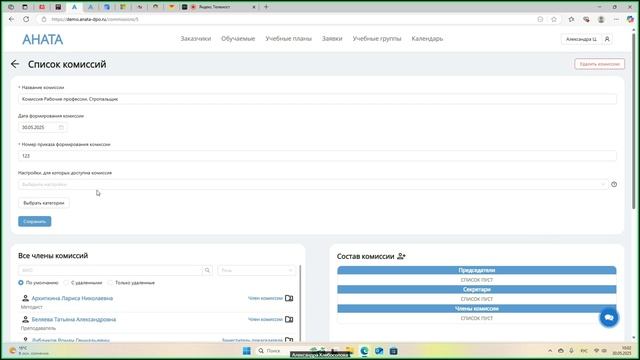Click person icon beside Архипкина Лариса Николаевна

click(25, 298)
